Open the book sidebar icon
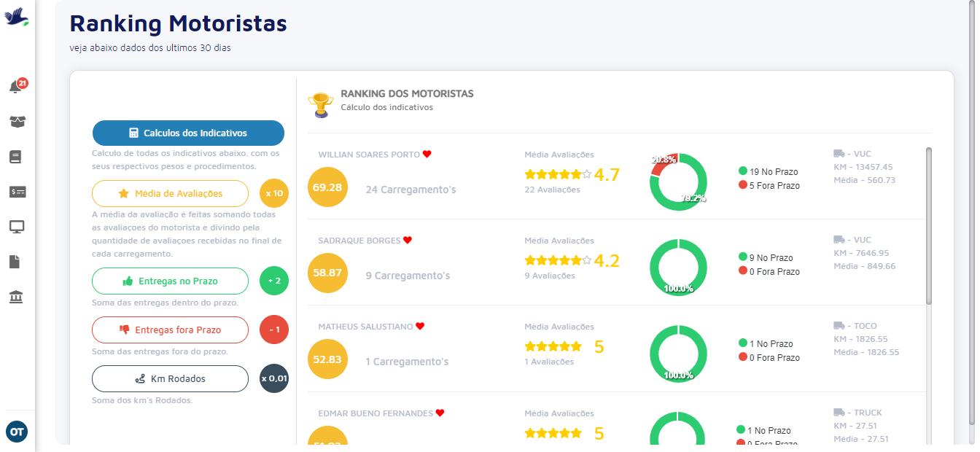 click(16, 157)
